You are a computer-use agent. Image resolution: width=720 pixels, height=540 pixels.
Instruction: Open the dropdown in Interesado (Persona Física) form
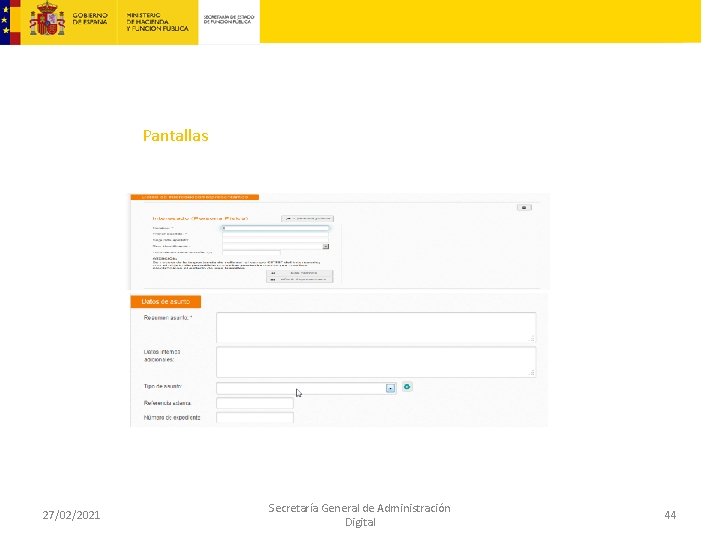pyautogui.click(x=326, y=247)
